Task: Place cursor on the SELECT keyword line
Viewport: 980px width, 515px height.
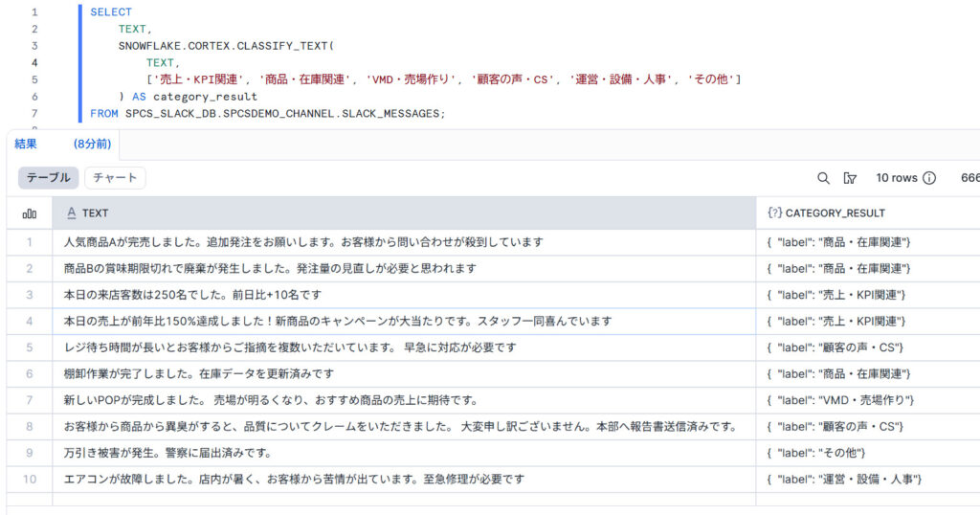Action: point(111,11)
